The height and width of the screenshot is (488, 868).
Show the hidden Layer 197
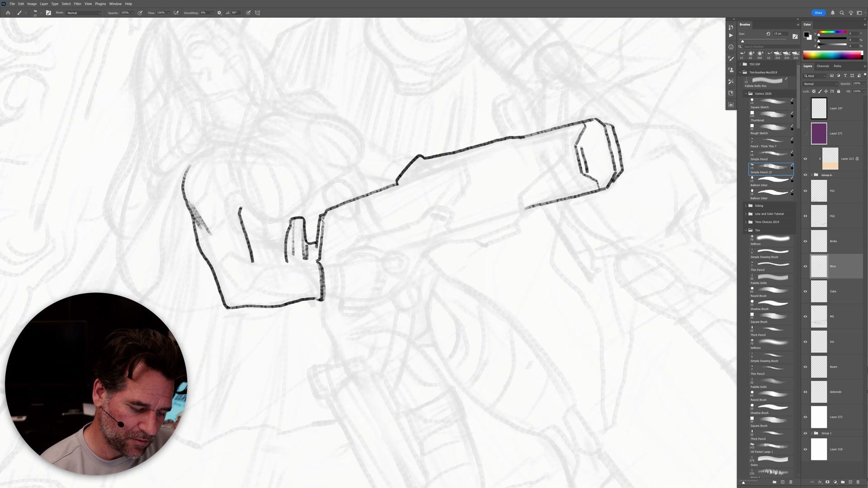[805, 108]
